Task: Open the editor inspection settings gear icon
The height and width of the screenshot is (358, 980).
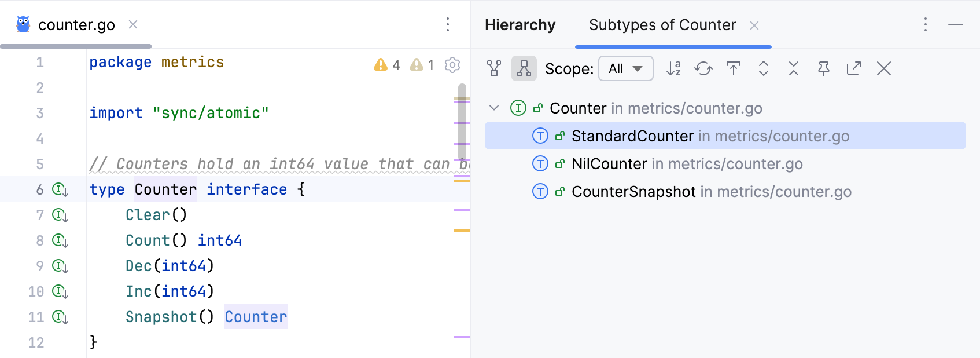Action: 452,65
